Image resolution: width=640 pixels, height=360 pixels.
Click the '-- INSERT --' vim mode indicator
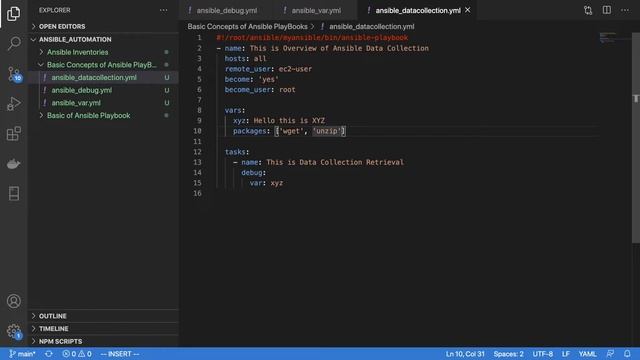point(120,354)
